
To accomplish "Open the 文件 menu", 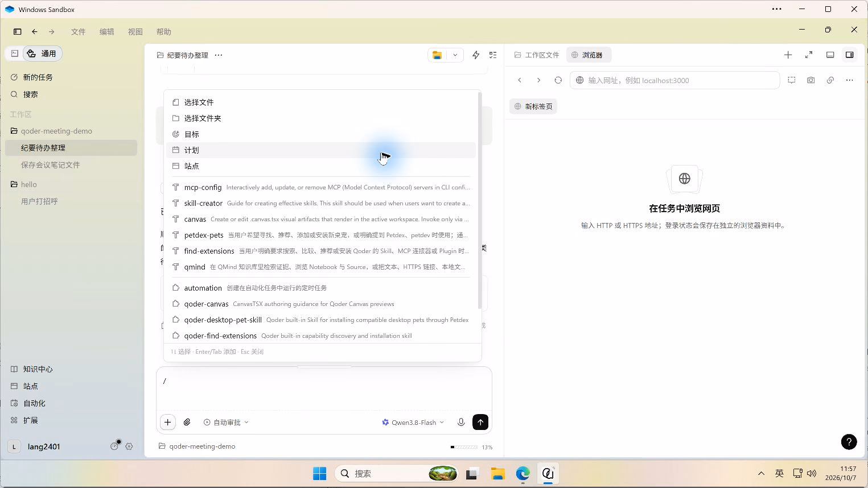I will (78, 32).
